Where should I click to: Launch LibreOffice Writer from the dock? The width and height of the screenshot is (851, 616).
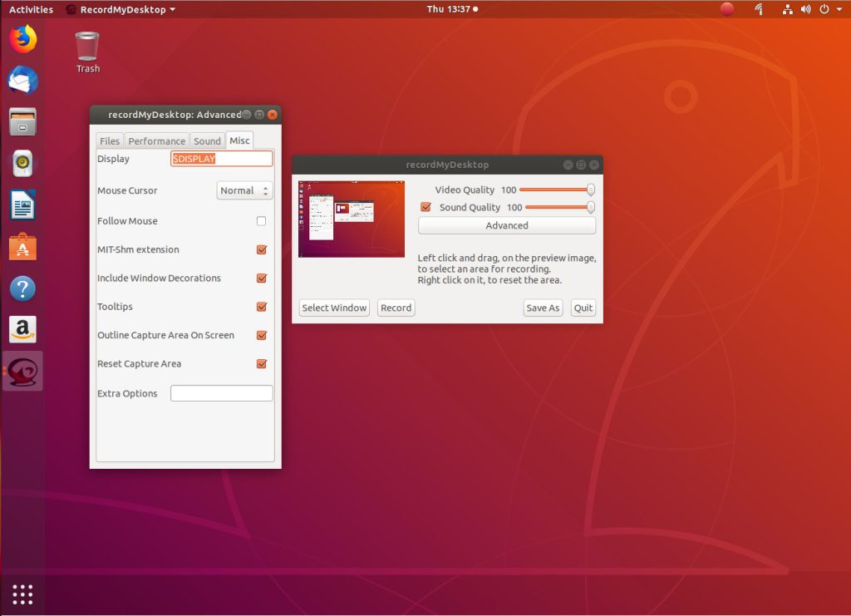pos(23,205)
